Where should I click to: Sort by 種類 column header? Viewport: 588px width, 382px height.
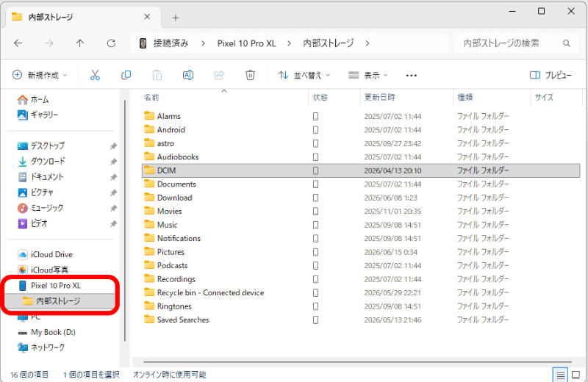492,98
